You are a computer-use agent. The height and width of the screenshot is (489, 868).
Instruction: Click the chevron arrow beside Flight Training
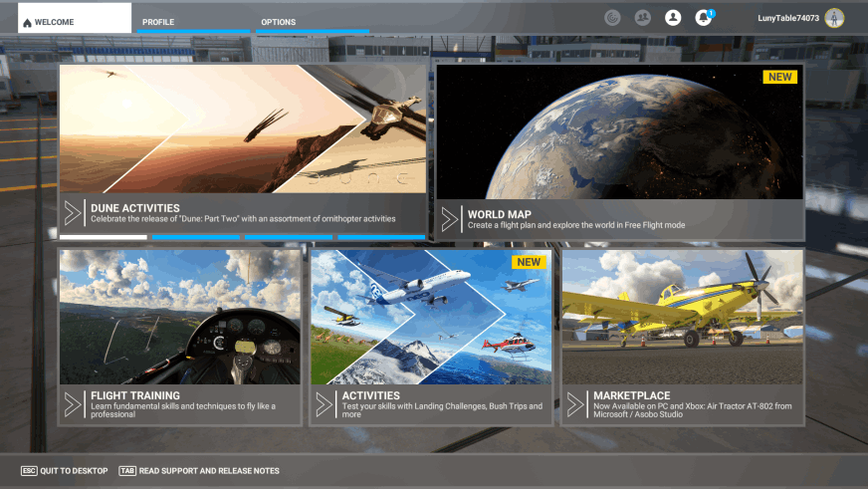[x=73, y=404]
